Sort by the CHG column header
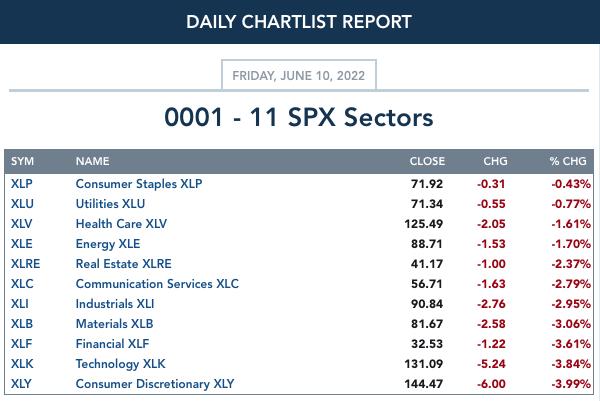600x401 pixels. point(495,161)
